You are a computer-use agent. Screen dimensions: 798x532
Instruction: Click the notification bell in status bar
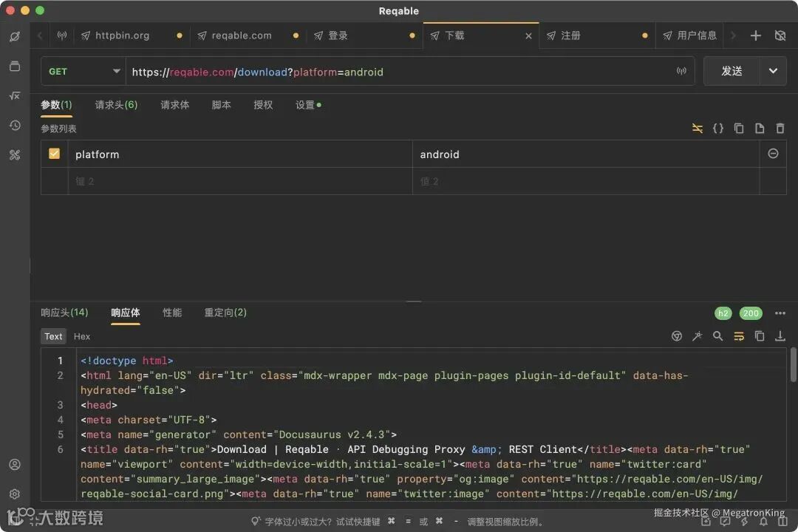point(763,522)
